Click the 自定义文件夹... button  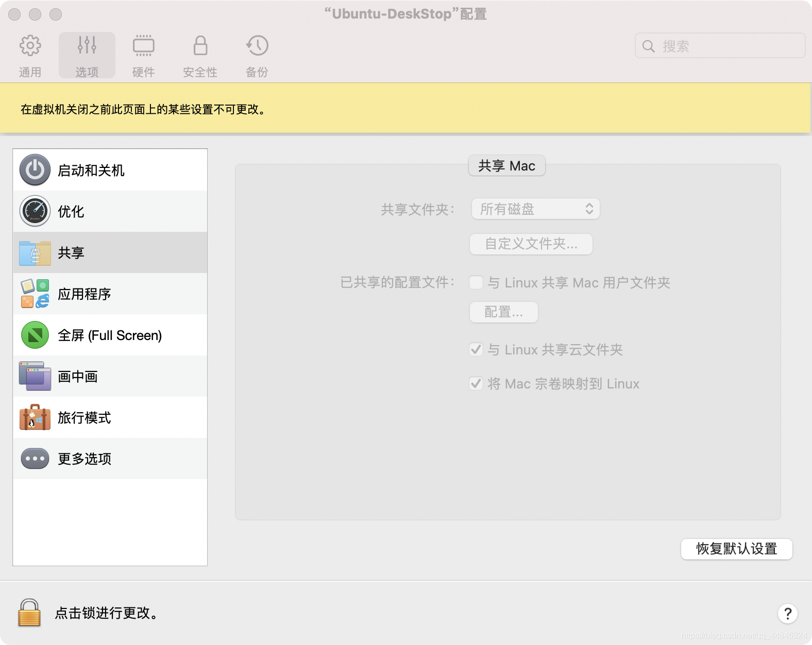click(531, 244)
